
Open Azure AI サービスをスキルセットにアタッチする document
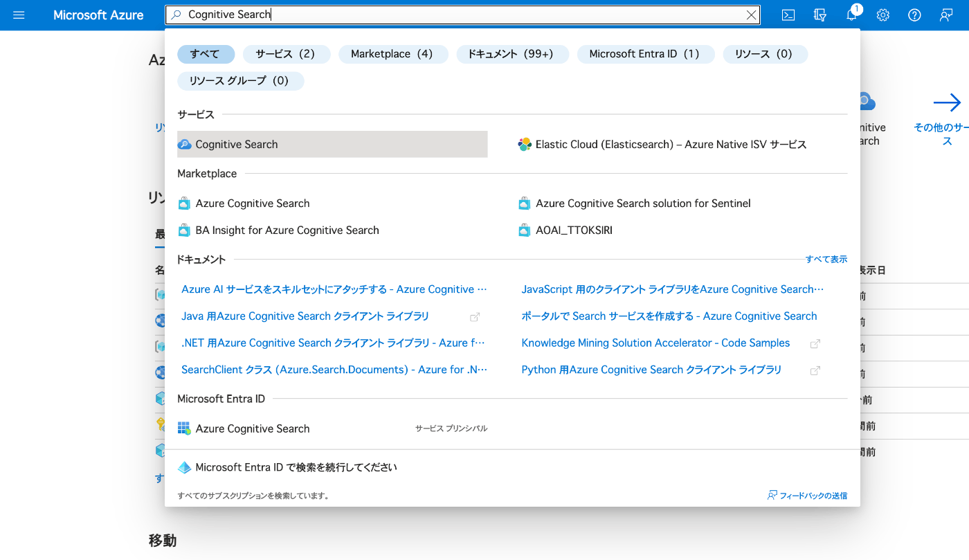coord(334,289)
